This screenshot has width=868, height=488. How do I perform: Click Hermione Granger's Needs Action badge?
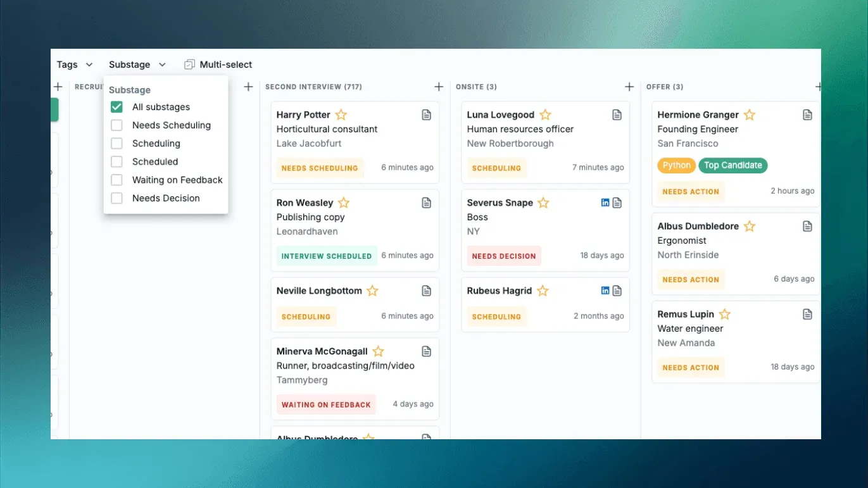[x=691, y=192]
